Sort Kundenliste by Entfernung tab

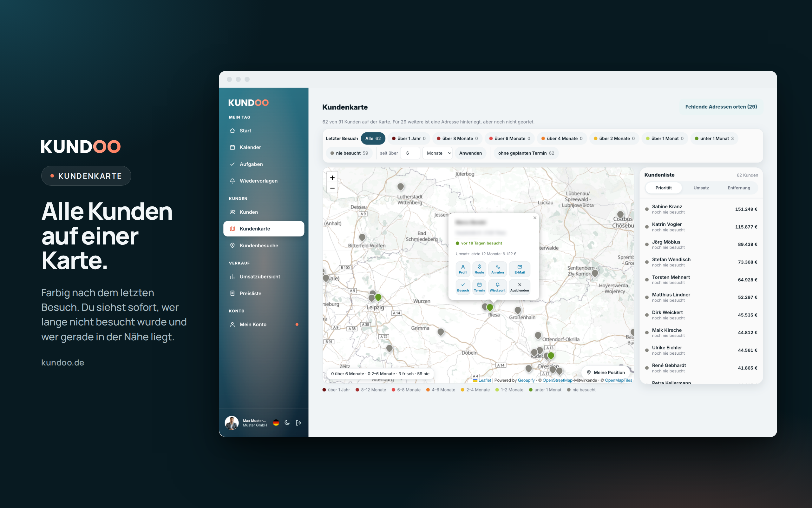tap(738, 188)
